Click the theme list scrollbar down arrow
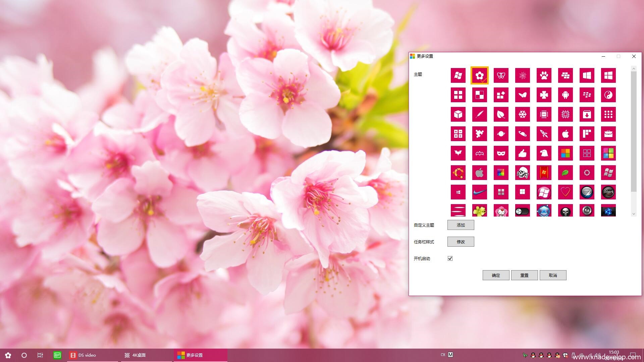 point(634,214)
